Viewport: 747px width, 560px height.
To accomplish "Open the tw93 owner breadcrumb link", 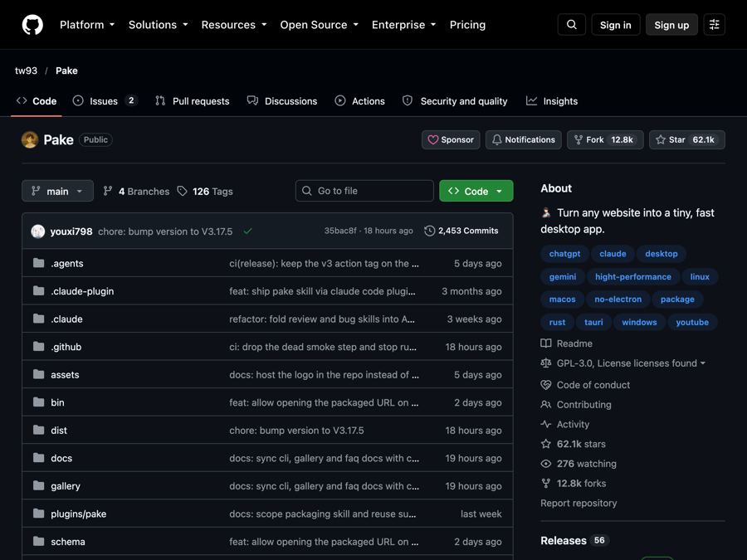I will click(27, 71).
